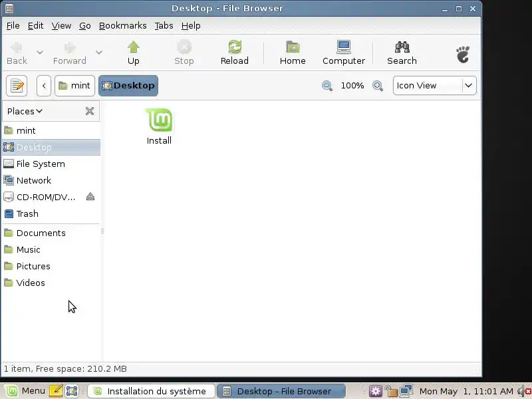The width and height of the screenshot is (532, 399).
Task: Go up one folder with Up arrow
Action: pos(134,53)
